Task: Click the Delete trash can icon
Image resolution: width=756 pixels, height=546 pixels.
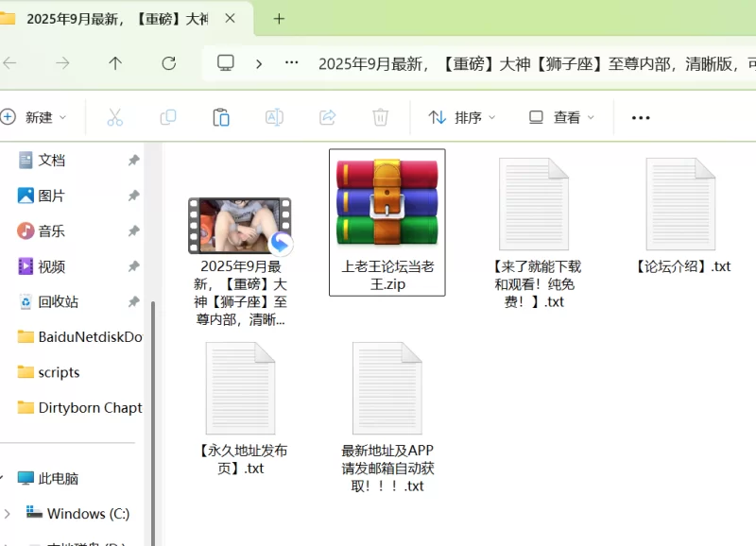Action: pos(380,117)
